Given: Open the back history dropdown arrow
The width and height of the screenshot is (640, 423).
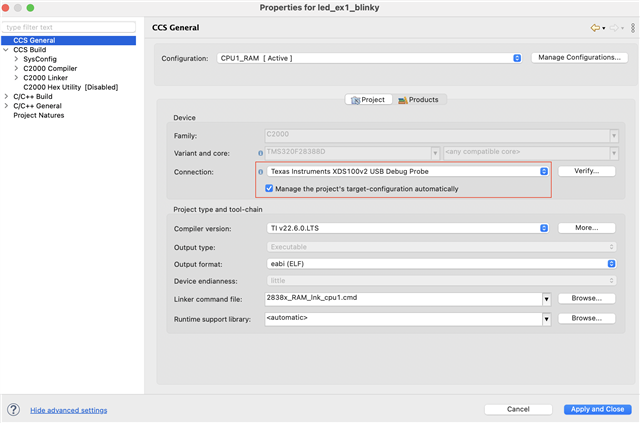Looking at the screenshot, I should tap(604, 28).
